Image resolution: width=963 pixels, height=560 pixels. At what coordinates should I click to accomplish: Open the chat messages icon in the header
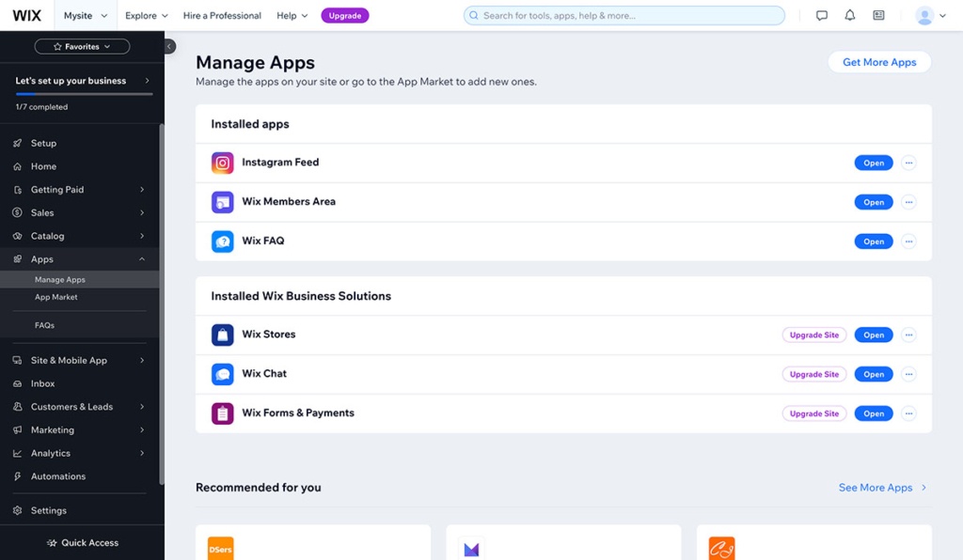click(821, 15)
